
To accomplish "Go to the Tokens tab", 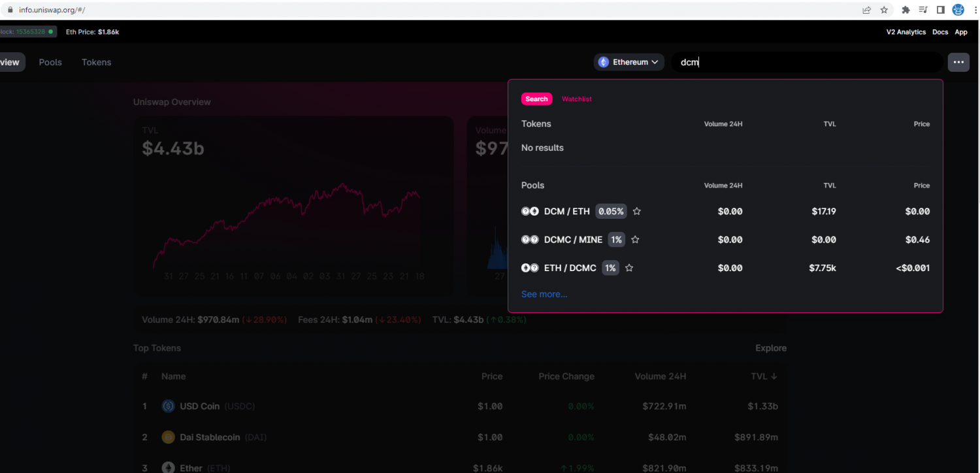I will (x=97, y=62).
